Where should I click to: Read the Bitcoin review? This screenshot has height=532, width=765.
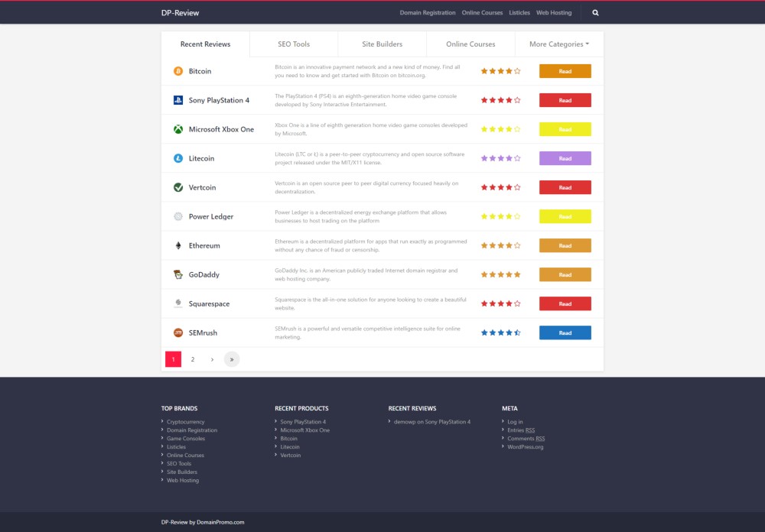coord(565,71)
